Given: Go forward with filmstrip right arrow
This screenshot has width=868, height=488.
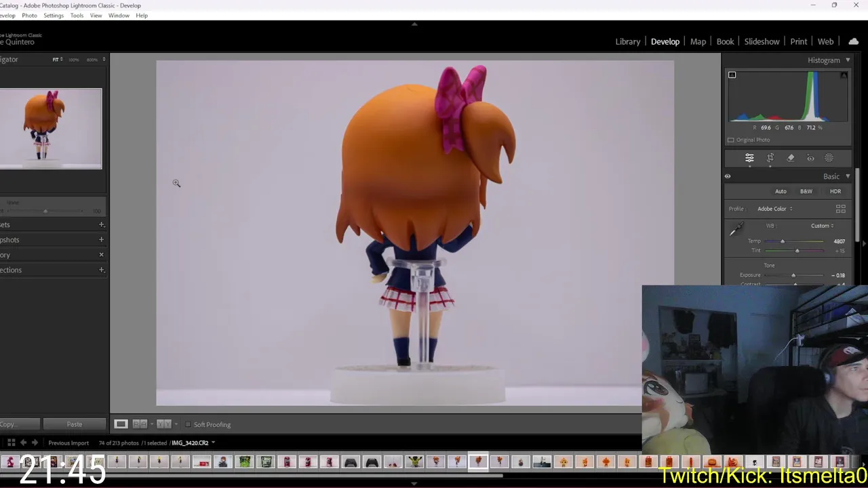Looking at the screenshot, I should tap(35, 443).
